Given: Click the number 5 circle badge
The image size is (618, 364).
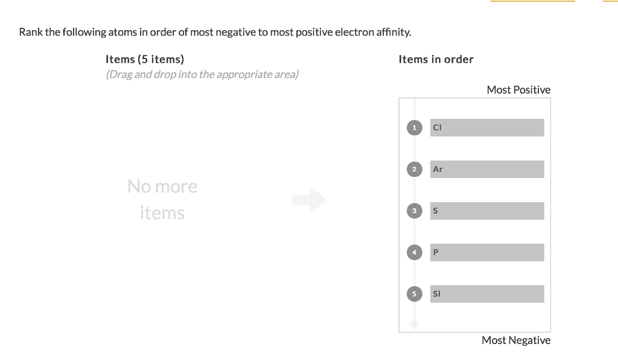Looking at the screenshot, I should coord(414,294).
